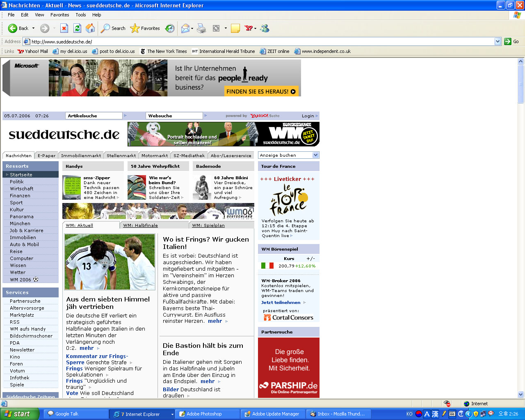Image resolution: width=525 pixels, height=420 pixels.
Task: Open the Tools menu
Action: [80, 15]
